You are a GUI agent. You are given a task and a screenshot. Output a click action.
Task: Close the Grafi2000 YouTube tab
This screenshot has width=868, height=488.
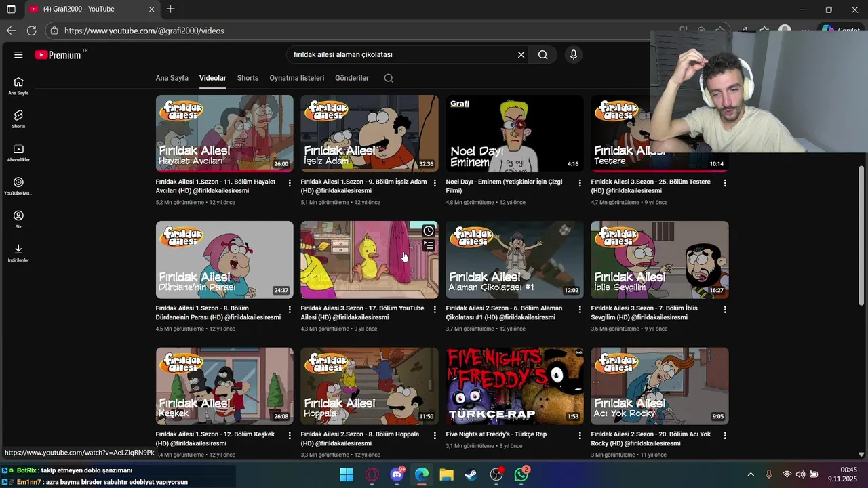pos(151,9)
